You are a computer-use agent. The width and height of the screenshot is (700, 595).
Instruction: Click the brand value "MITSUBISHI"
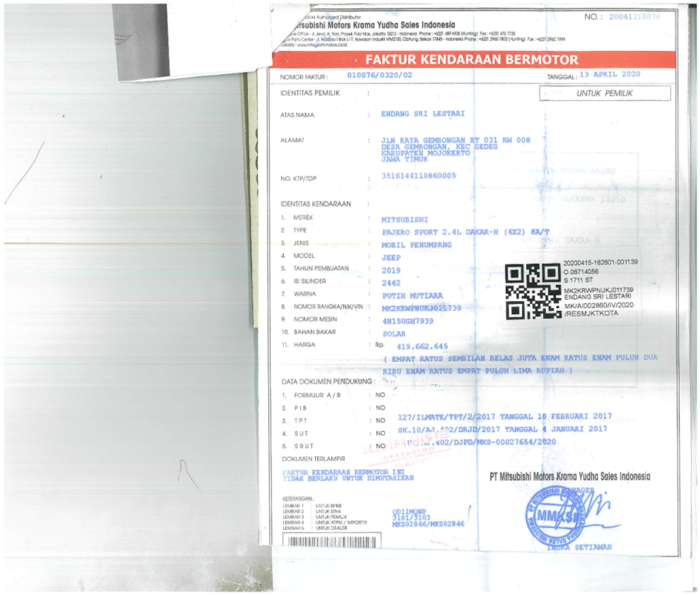(405, 220)
